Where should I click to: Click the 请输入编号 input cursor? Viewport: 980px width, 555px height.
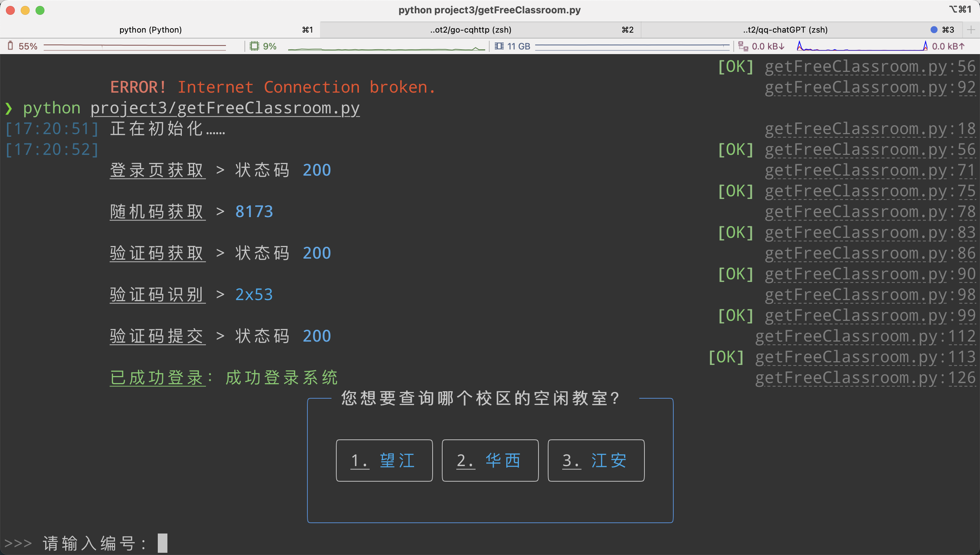click(163, 543)
